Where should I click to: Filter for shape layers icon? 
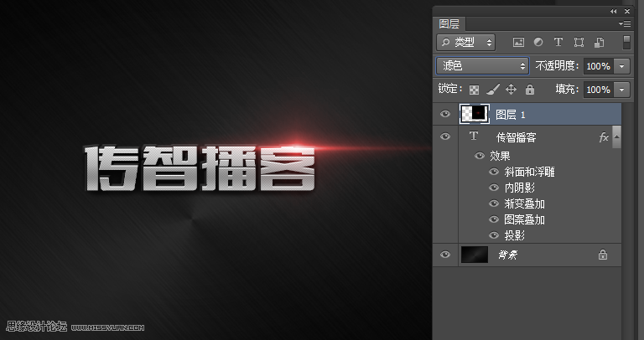(579, 42)
